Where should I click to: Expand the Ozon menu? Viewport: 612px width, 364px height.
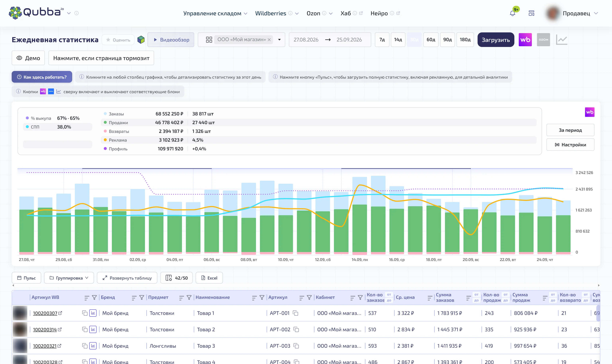point(331,13)
